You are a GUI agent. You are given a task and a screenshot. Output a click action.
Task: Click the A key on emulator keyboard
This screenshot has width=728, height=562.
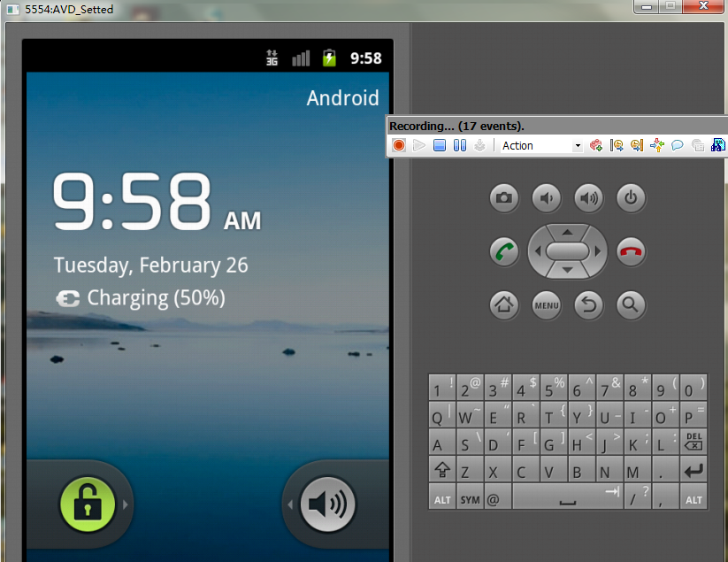click(x=442, y=442)
